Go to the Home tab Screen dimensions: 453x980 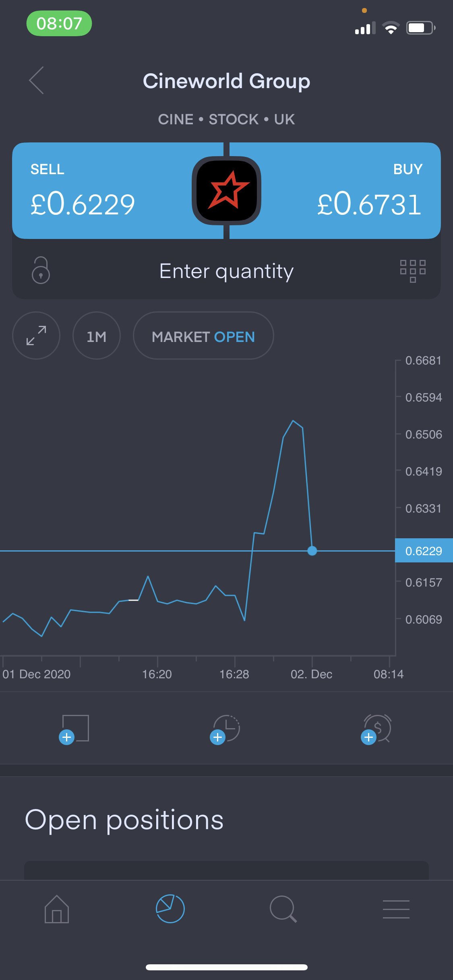click(x=57, y=909)
